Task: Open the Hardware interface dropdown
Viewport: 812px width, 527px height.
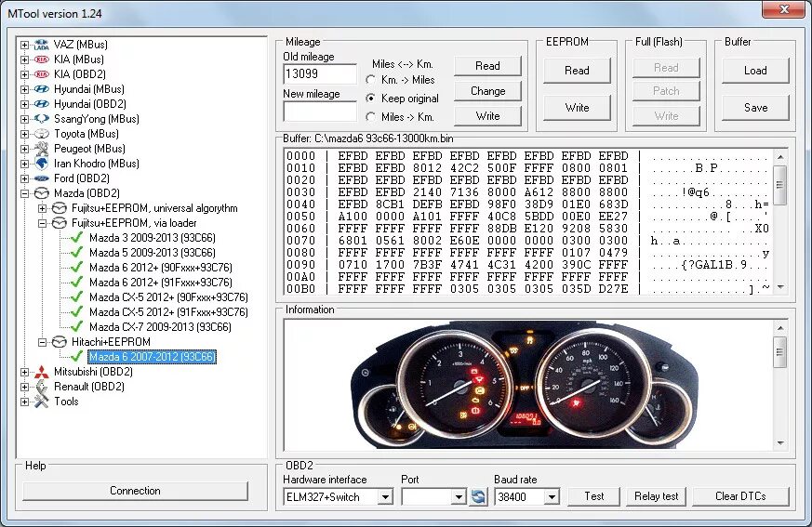Action: click(x=385, y=497)
